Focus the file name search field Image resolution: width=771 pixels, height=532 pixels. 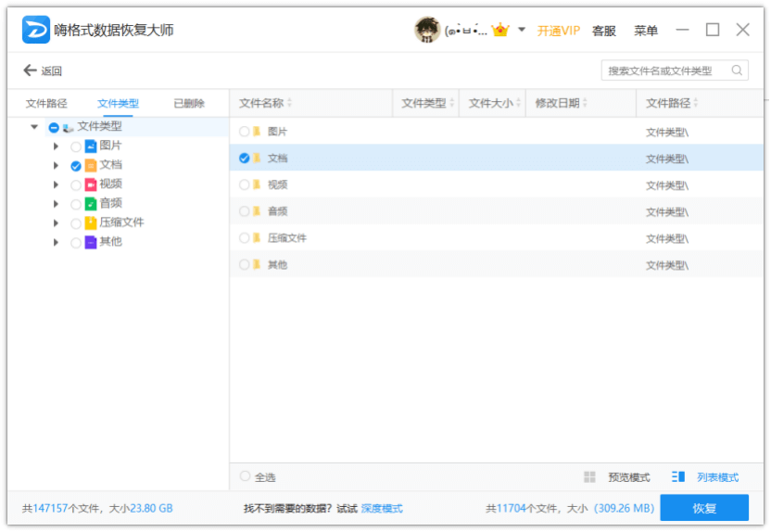[x=665, y=70]
